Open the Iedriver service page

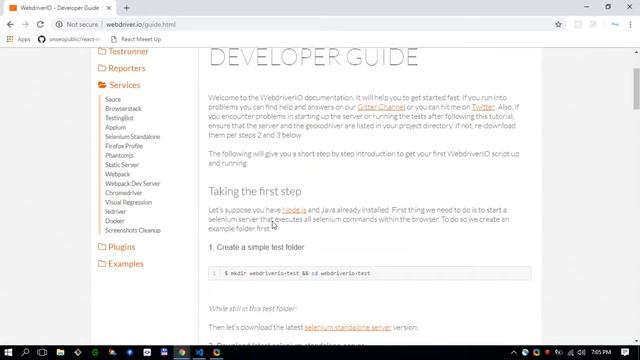(x=116, y=212)
